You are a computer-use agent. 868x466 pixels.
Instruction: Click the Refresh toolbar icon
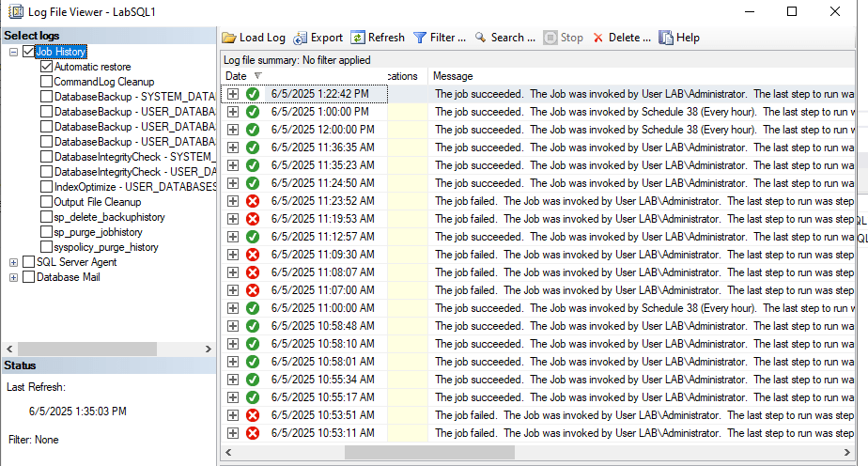358,38
